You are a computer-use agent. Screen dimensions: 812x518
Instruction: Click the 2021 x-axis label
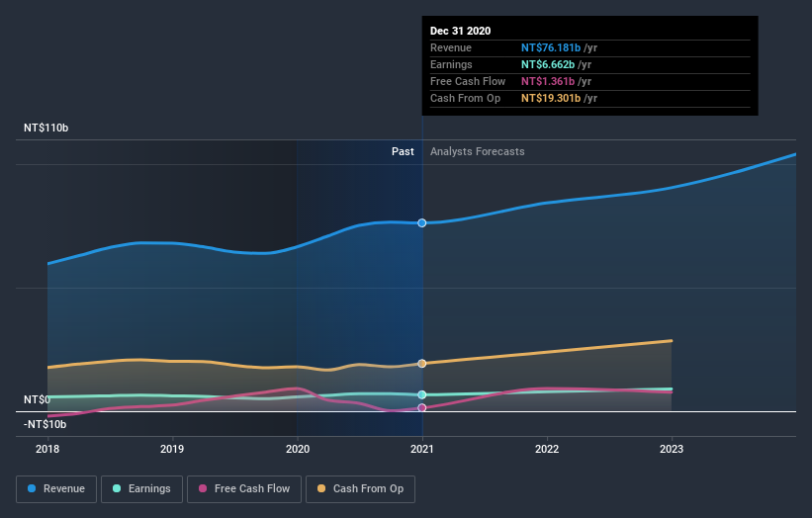coord(422,449)
